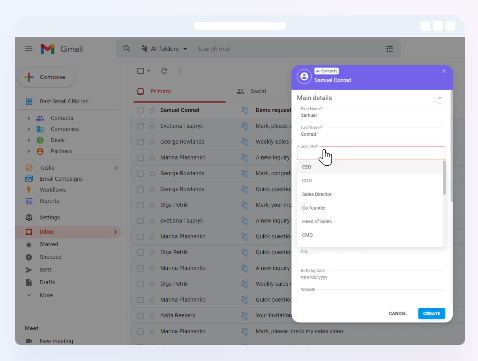Click the orange Partners icon
This screenshot has height=361, width=478.
40,151
